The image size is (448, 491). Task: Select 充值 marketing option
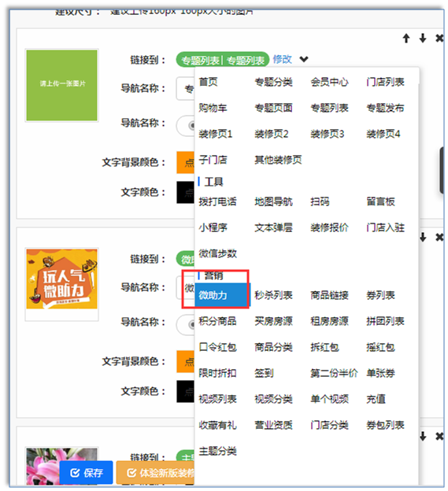376,399
